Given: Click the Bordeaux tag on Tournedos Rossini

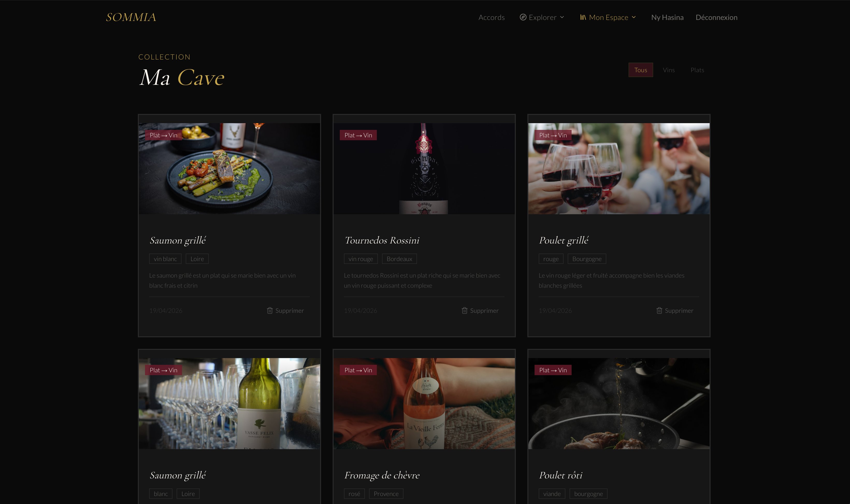Looking at the screenshot, I should [x=399, y=259].
